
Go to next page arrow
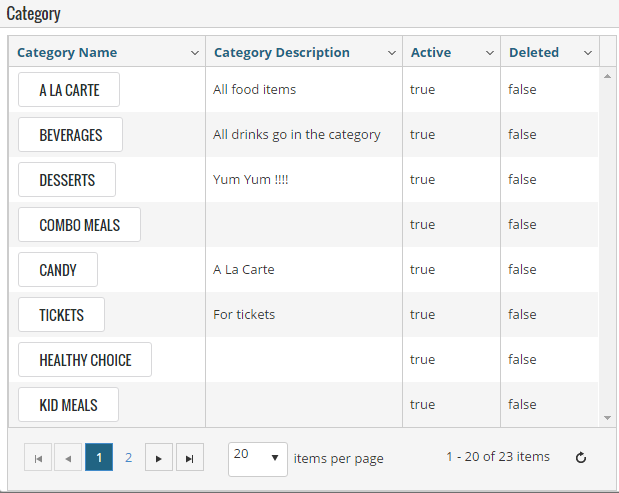pyautogui.click(x=159, y=457)
